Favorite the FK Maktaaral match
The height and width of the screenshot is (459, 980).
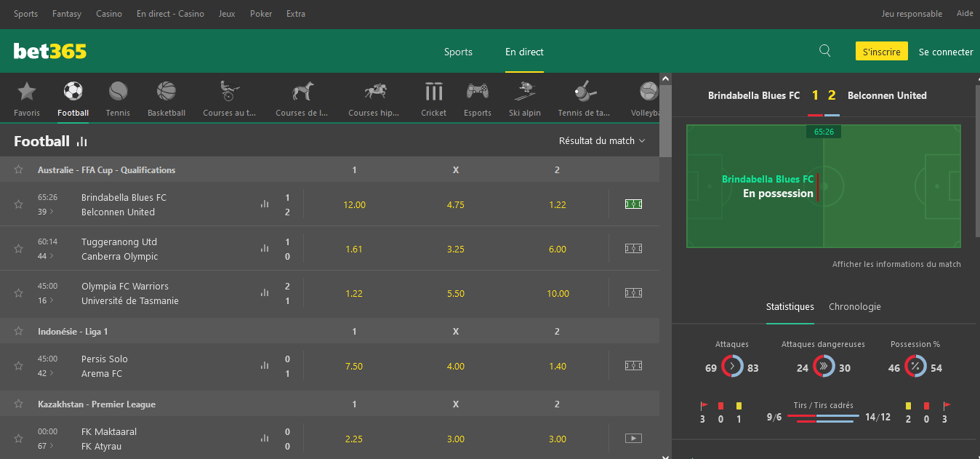[19, 439]
